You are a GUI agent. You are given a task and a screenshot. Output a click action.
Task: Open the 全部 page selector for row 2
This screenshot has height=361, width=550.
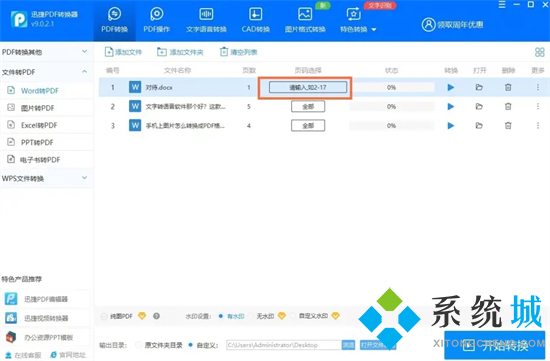click(308, 106)
